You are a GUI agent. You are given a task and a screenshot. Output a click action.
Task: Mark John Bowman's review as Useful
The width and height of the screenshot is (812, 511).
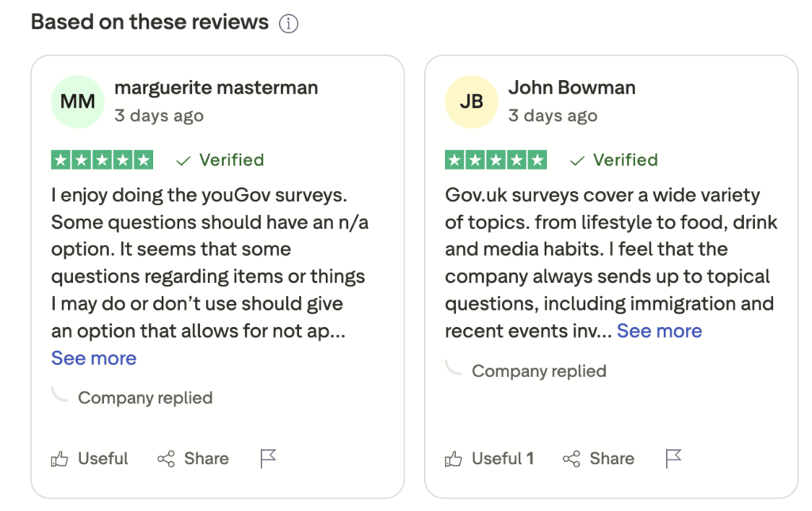(488, 459)
